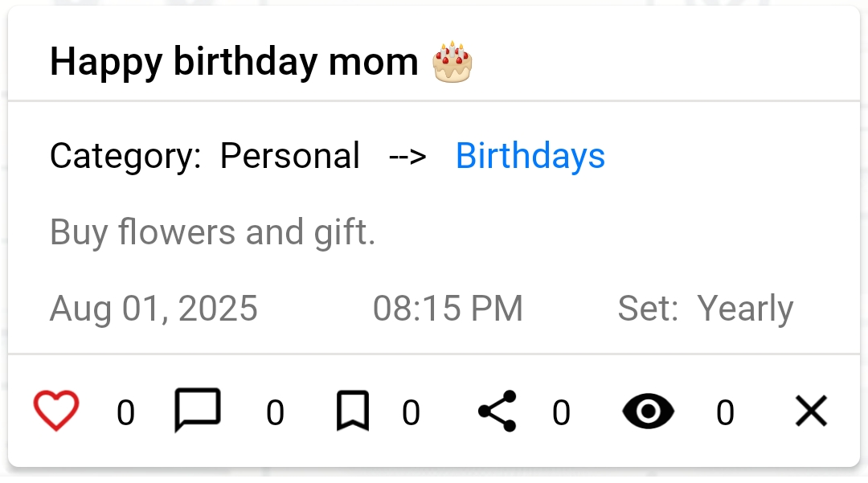Click the birthday cake emoji
Screen dimensions: 868x483
[x=452, y=62]
